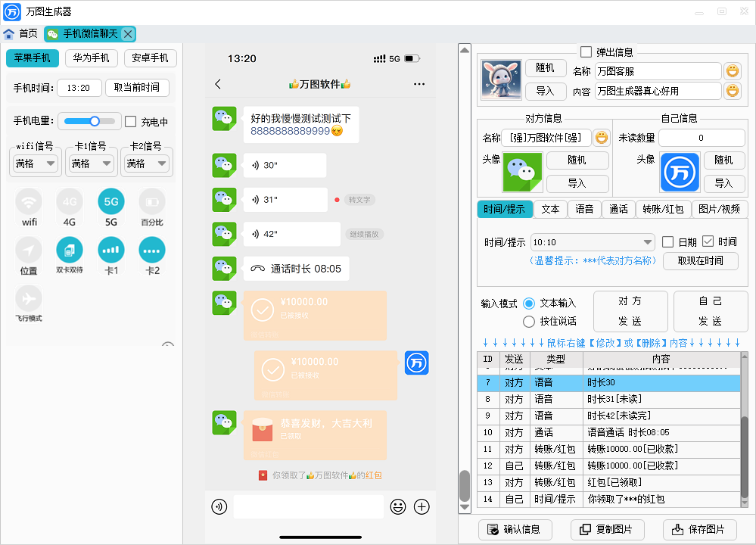Click the 对方发送 button
756x545 pixels.
tap(630, 311)
